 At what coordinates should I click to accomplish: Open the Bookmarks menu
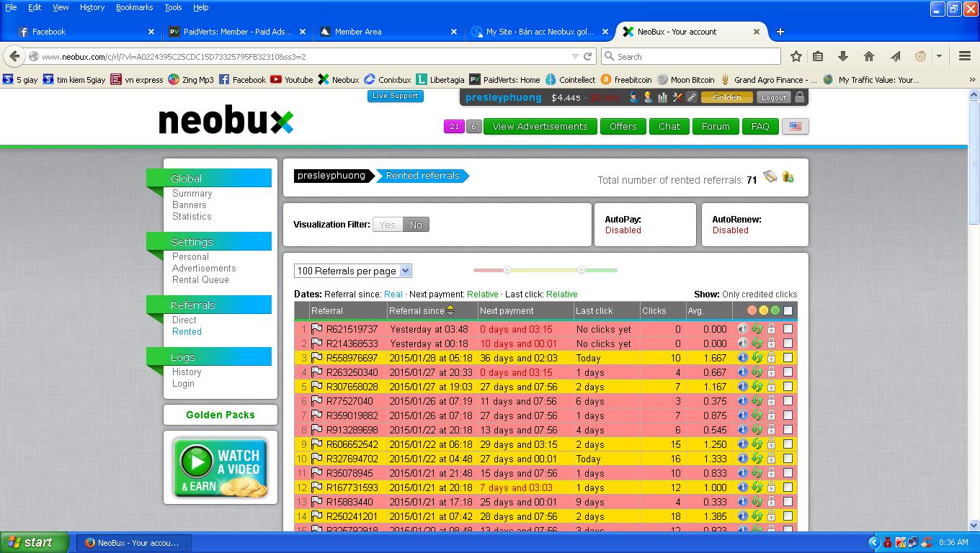point(134,7)
